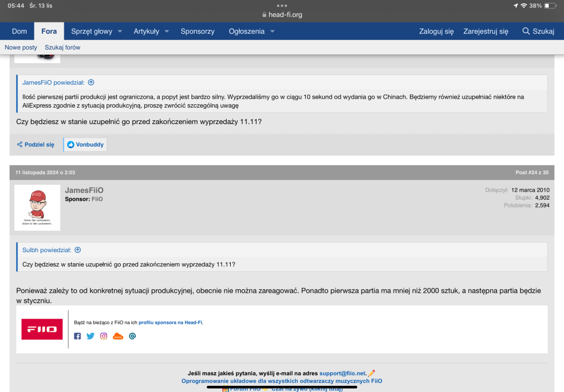Click the @ email icon in signature
Screen dimensions: 564x392
coord(133,336)
